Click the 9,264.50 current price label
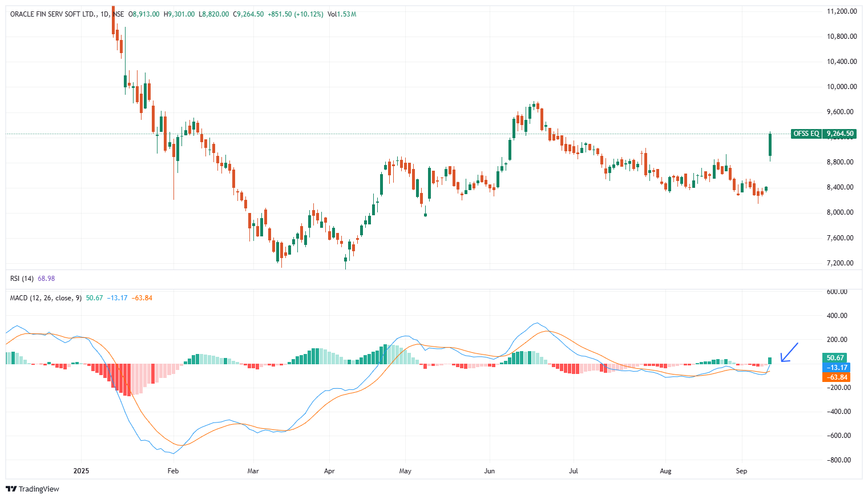The height and width of the screenshot is (499, 868). point(840,134)
